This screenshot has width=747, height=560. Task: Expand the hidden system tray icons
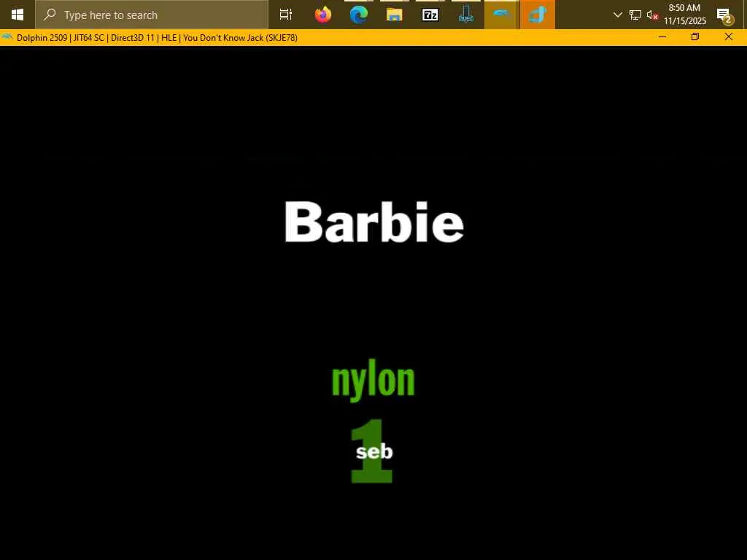(617, 15)
